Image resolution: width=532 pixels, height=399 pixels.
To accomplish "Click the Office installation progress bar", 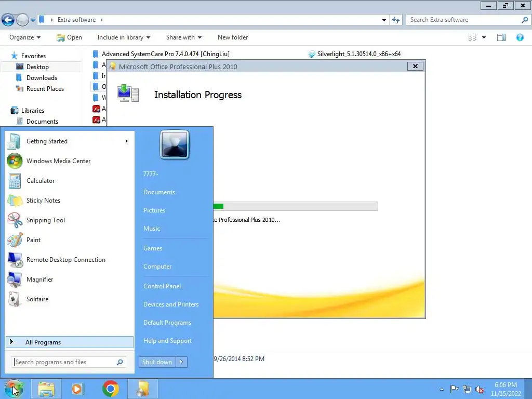I will (296, 206).
